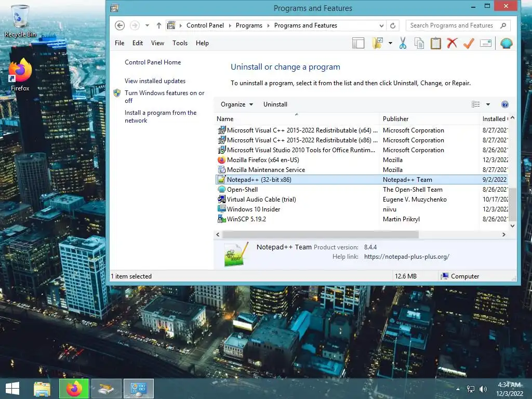Open the File menu

119,43
